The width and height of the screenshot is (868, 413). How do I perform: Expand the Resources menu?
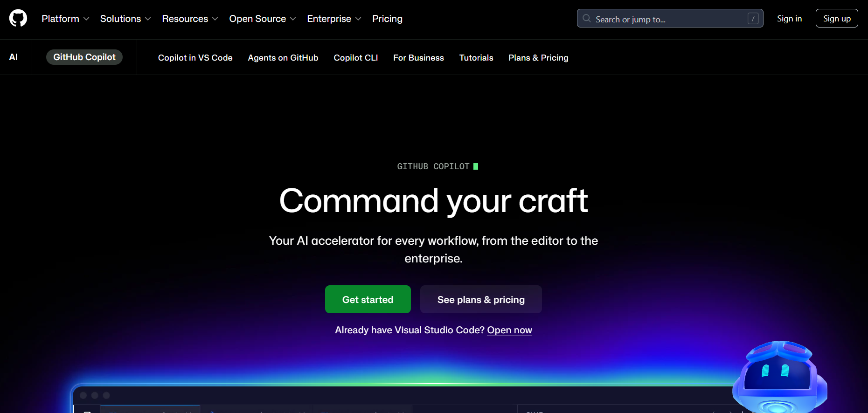pos(190,19)
